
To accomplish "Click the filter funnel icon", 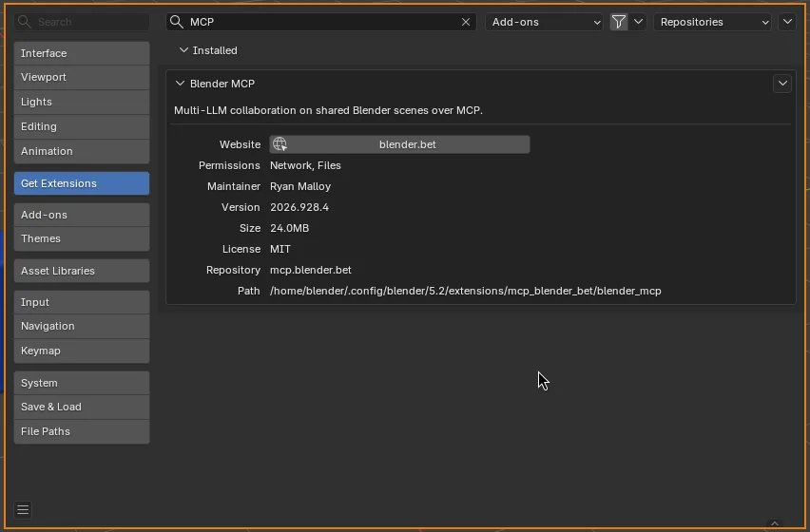I will (x=618, y=22).
